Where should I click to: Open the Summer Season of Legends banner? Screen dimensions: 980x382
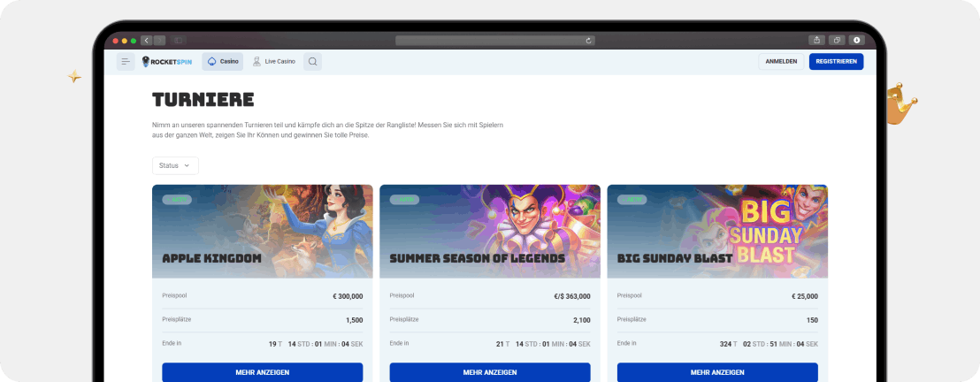pos(490,232)
